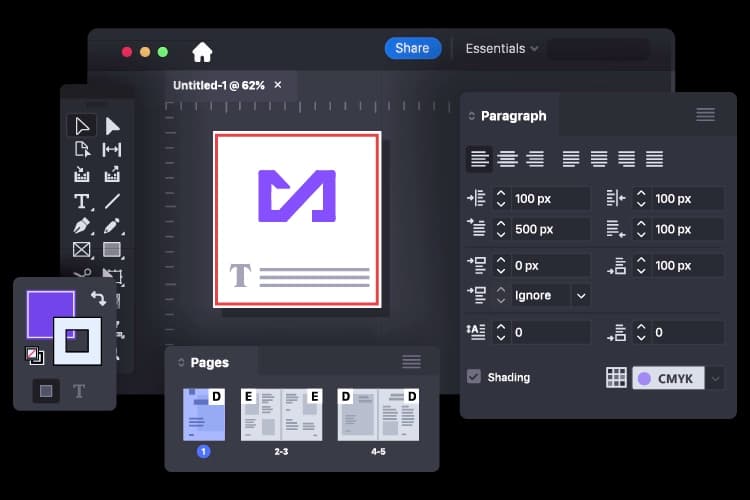750x500 pixels.
Task: Select the Pencil tool
Action: (112, 225)
